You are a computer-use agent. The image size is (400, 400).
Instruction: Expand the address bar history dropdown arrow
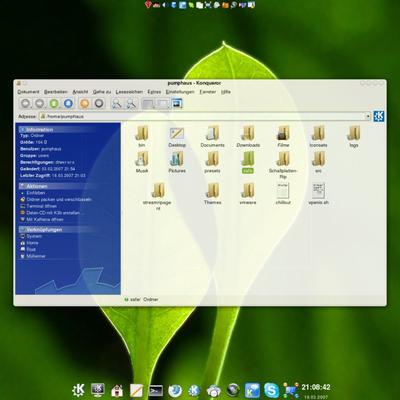point(368,116)
